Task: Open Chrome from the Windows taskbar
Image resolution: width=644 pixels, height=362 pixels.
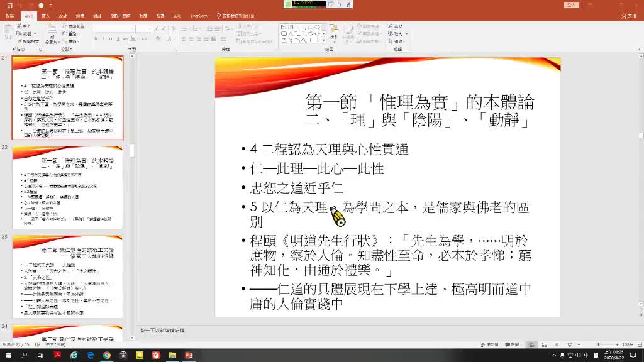Action: click(x=107, y=356)
